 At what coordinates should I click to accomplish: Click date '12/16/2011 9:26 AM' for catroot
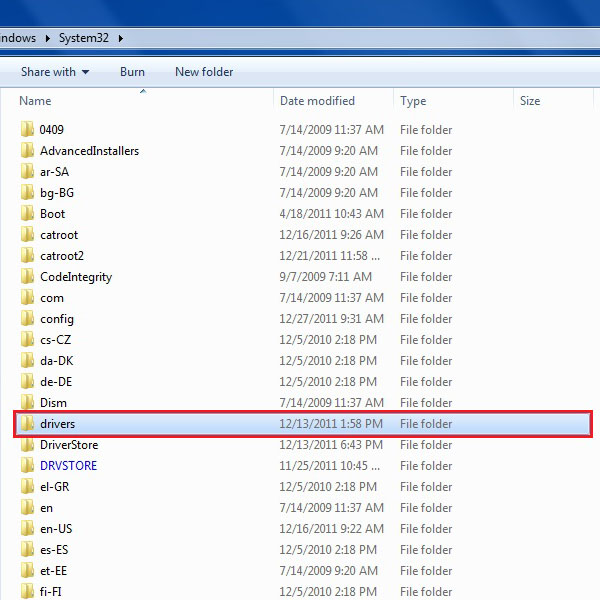coord(331,235)
